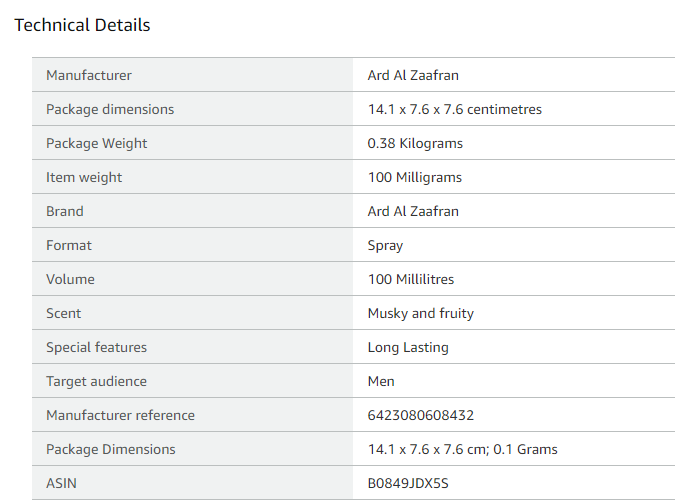Click the Package dimensions label with lowercase d
Viewport: 689px width, 504px height.
[x=110, y=109]
